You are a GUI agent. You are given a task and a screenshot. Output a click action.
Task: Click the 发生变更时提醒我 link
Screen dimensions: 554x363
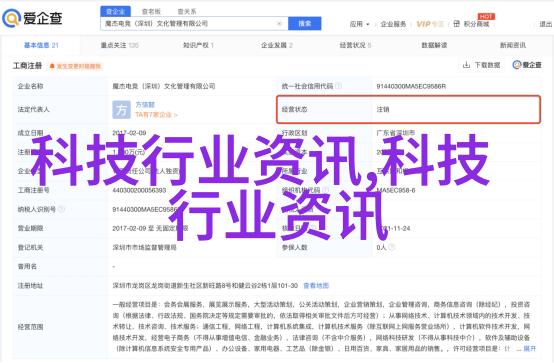click(x=78, y=66)
